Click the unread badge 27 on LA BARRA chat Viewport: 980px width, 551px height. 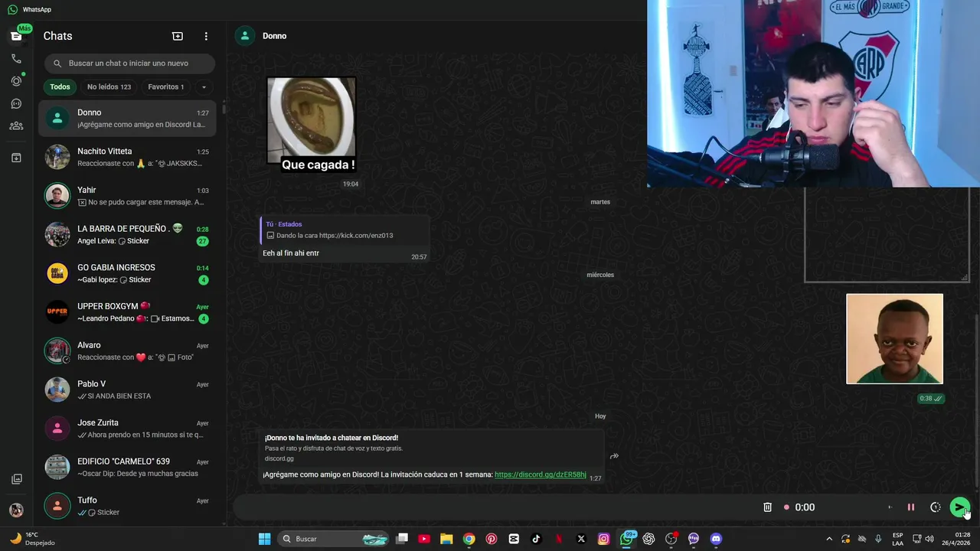point(203,241)
